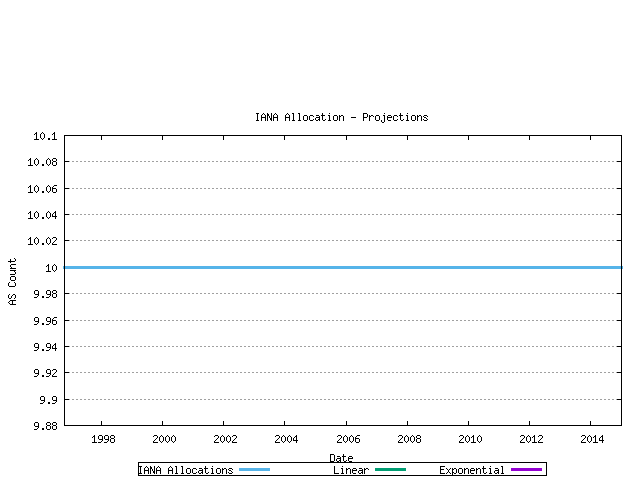
Task: Click the 2002 tick label on the date axis
Action: 225,439
